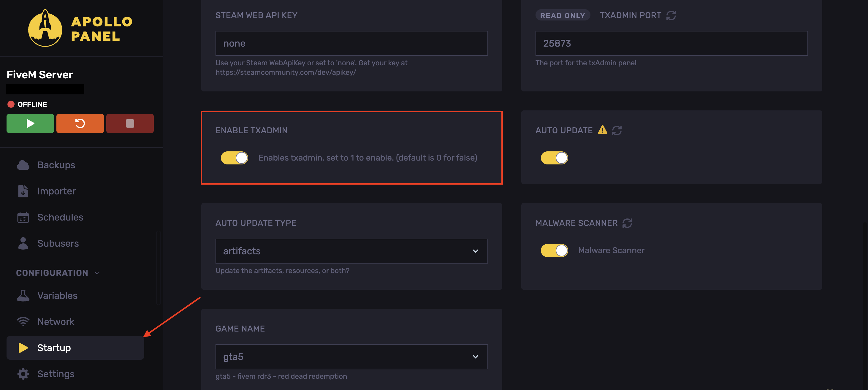The image size is (868, 390).
Task: Click the txAdmin Port field showing 25873
Action: [x=671, y=43]
